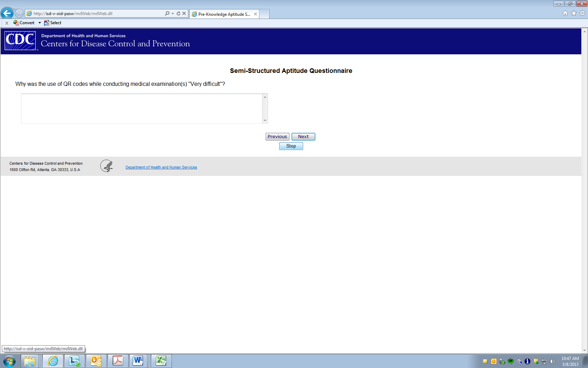Viewport: 588px width, 368px height.
Task: Open Microsoft Word from taskbar
Action: [138, 361]
